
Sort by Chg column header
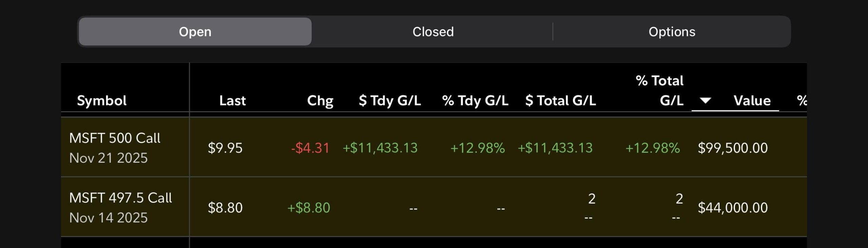pyautogui.click(x=320, y=101)
